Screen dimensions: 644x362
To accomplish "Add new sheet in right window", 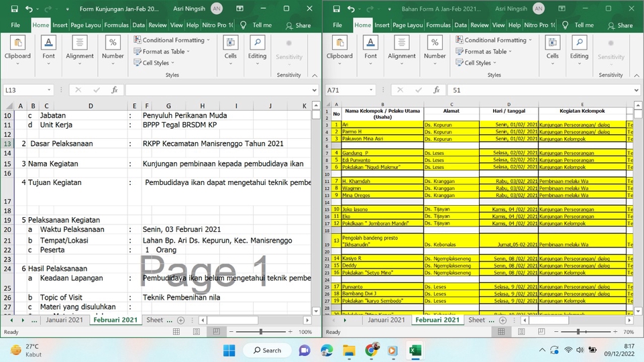I will click(502, 320).
